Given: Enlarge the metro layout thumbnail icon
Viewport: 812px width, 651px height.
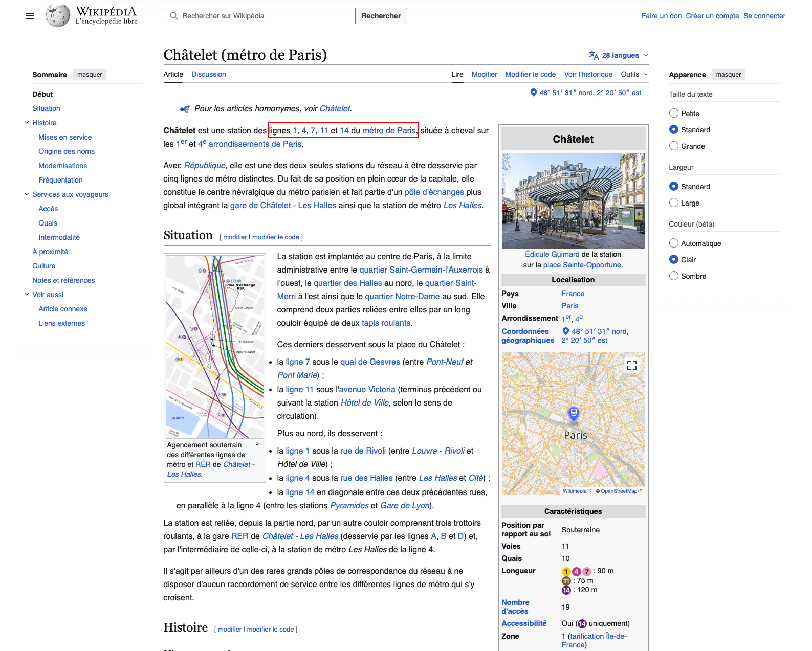Looking at the screenshot, I should (x=259, y=443).
